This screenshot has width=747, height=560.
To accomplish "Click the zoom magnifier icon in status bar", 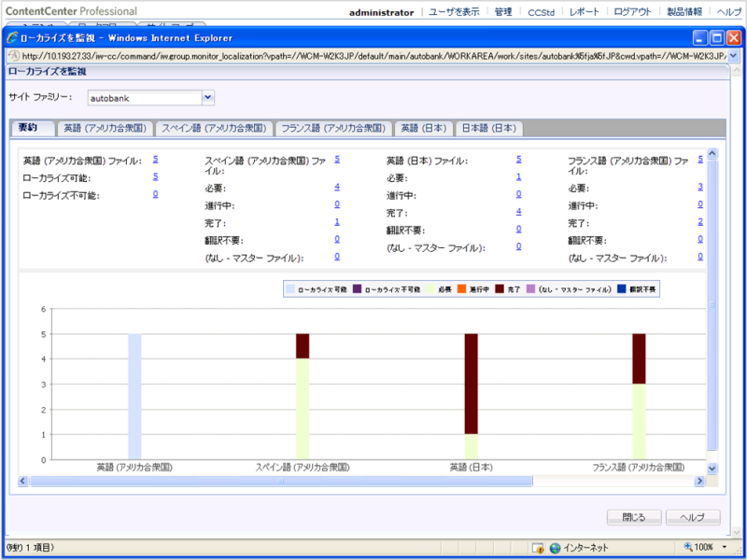I will point(688,547).
